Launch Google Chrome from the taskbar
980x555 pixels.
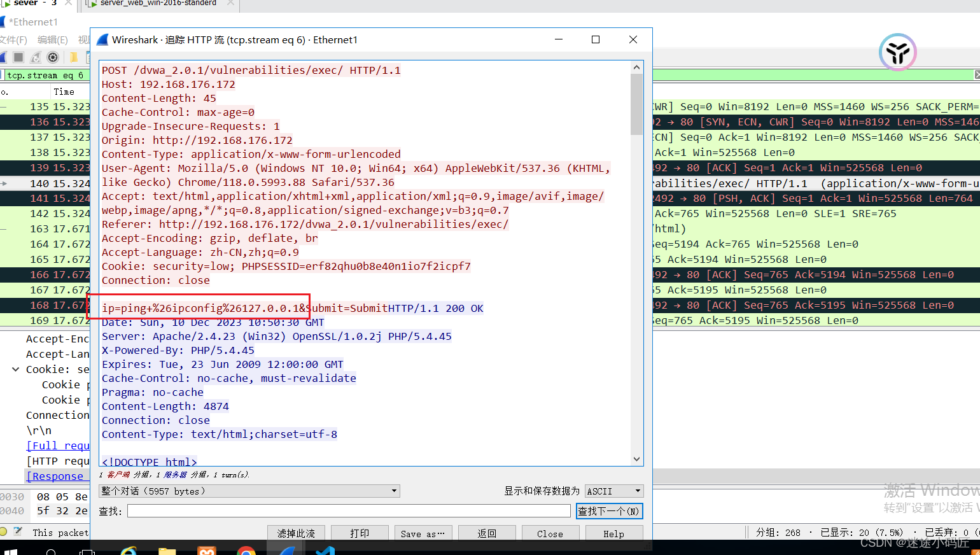click(x=246, y=551)
